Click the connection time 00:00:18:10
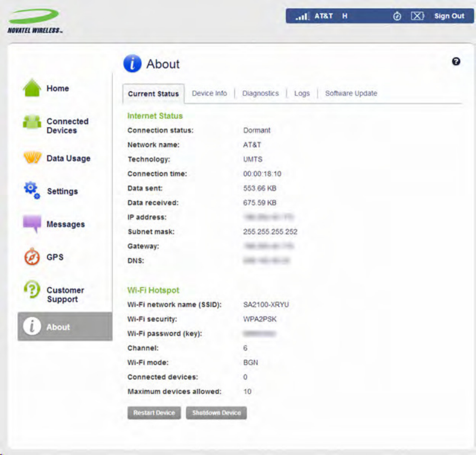 coord(262,174)
